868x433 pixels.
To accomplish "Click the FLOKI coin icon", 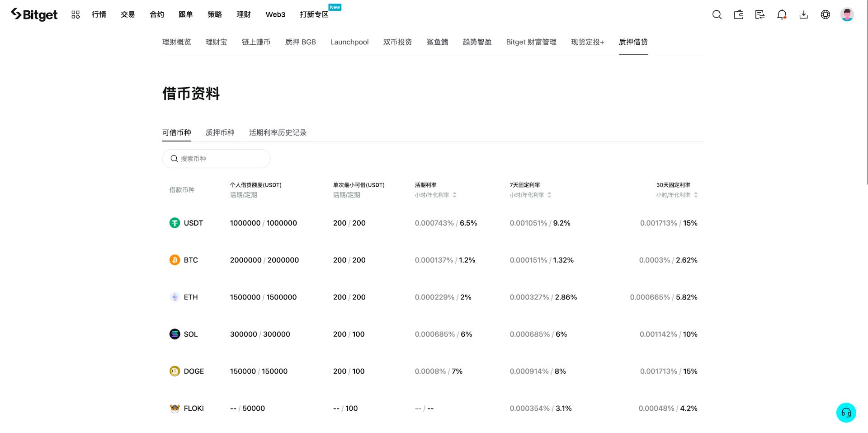I will pos(175,408).
